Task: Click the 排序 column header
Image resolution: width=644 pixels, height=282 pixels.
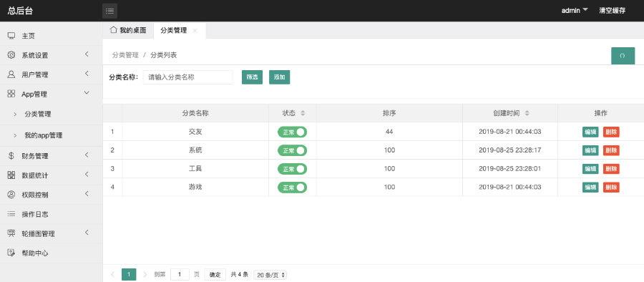Action: (389, 113)
